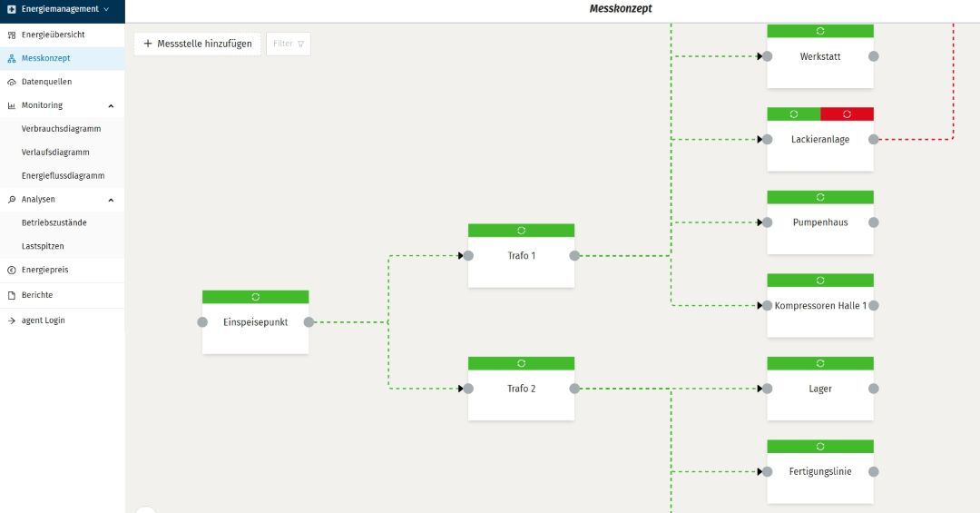Open the Energiemanagement app dropdown
This screenshot has width=980, height=513.
coord(63,9)
